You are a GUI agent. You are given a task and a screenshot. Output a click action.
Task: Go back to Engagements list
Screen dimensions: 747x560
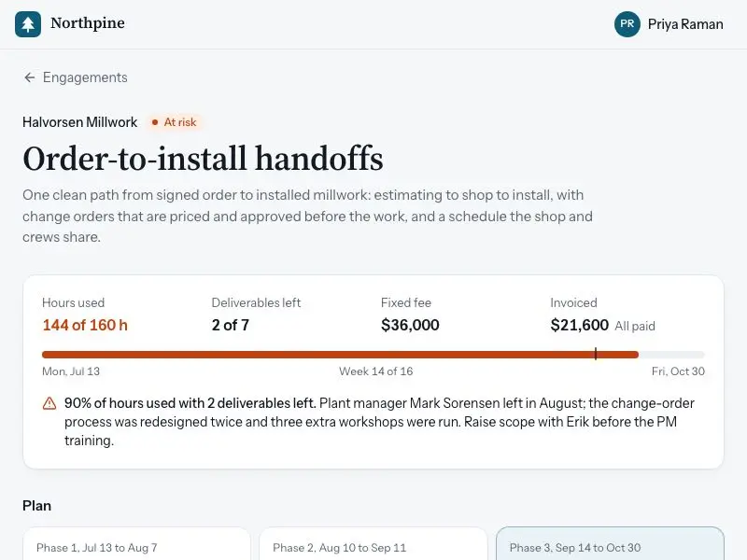pos(76,77)
